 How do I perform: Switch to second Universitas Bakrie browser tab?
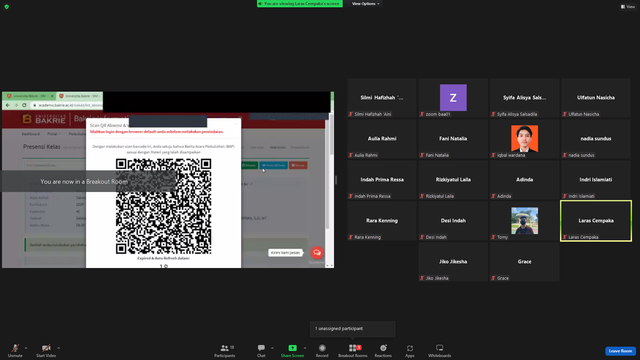pyautogui.click(x=79, y=96)
